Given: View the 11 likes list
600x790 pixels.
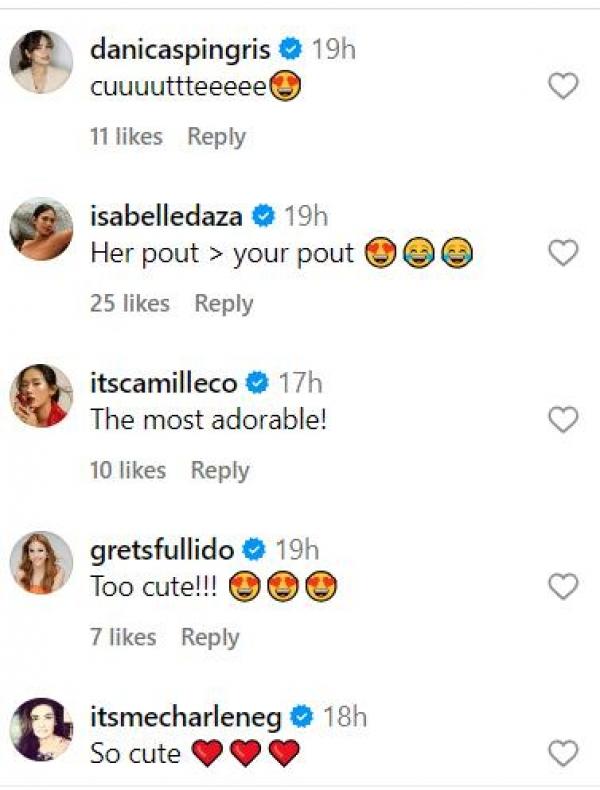Looking at the screenshot, I should (126, 137).
